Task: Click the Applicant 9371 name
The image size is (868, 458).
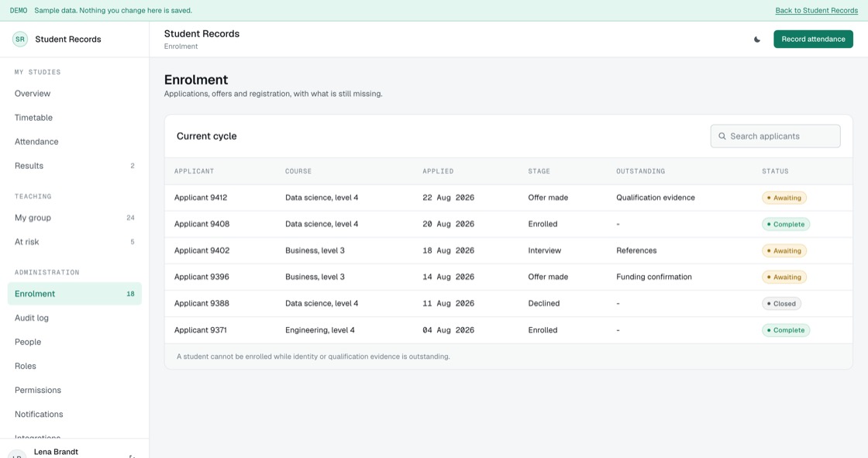Action: 201,330
